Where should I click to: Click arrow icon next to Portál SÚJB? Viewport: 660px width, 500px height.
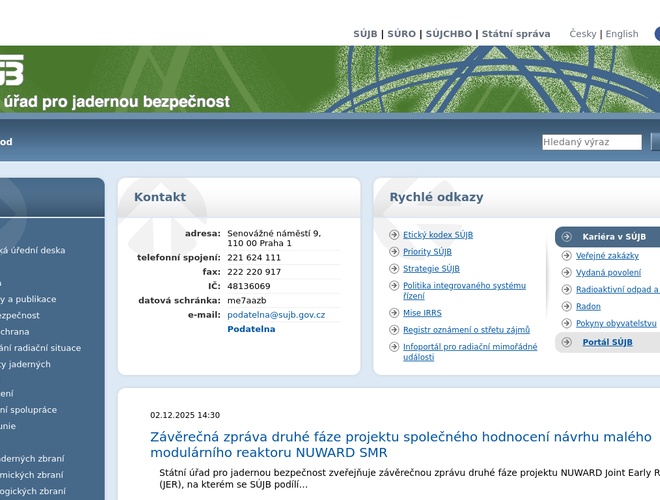[x=566, y=342]
